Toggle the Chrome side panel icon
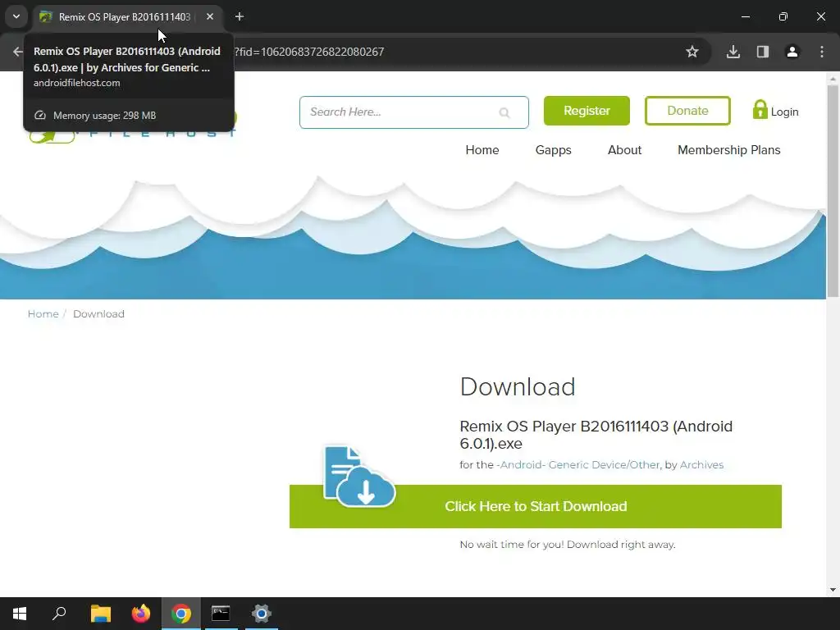Screen dimensions: 840x630 coord(763,52)
